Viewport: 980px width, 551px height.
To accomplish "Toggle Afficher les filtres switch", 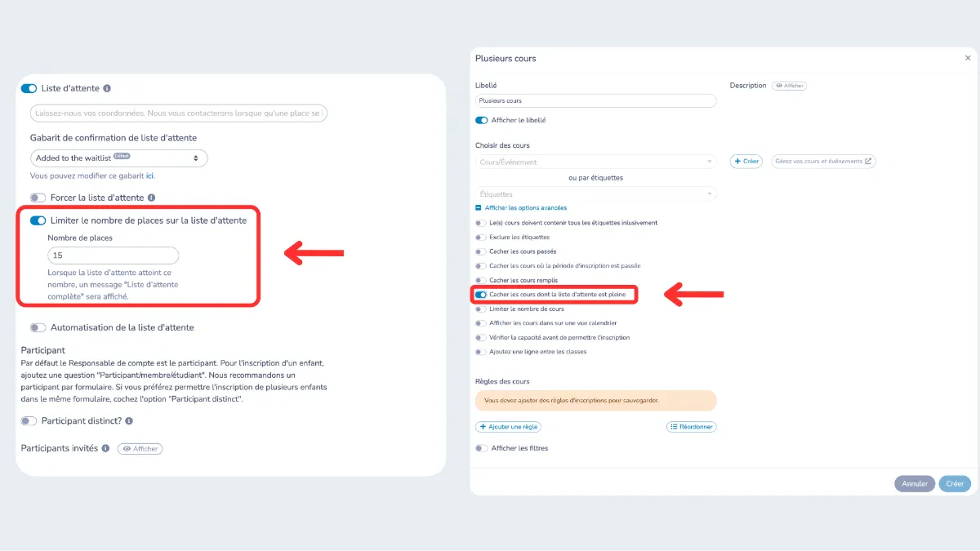I will 481,448.
